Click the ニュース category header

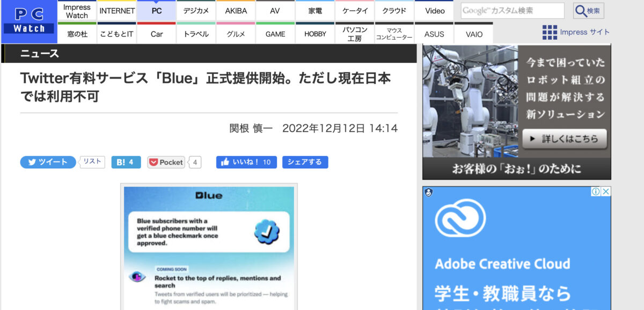click(40, 53)
